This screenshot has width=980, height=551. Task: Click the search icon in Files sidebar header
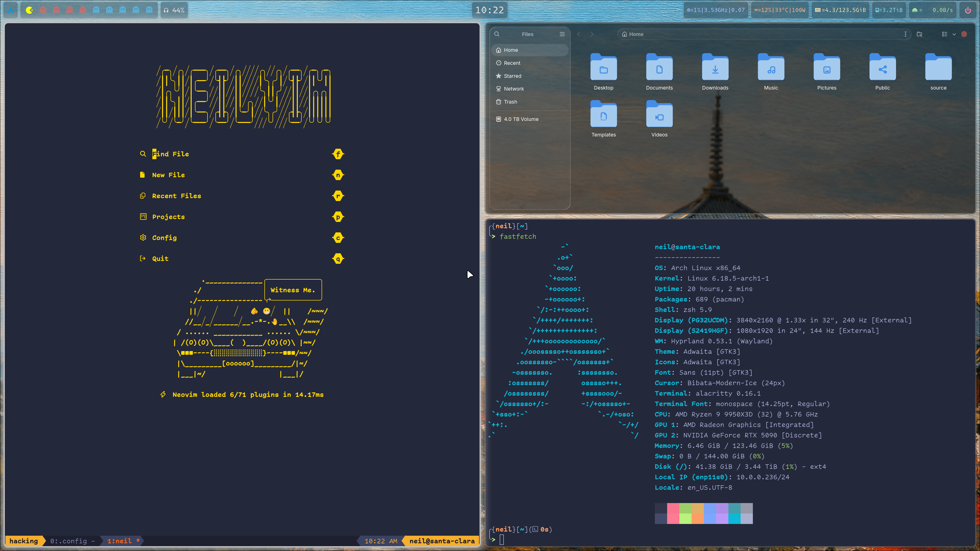(496, 34)
